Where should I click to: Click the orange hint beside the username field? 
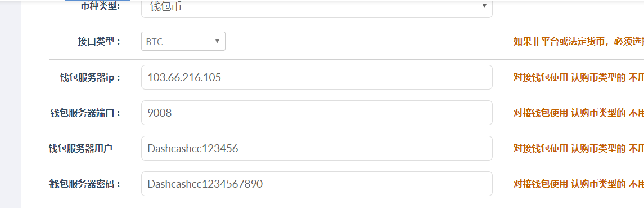(x=579, y=148)
